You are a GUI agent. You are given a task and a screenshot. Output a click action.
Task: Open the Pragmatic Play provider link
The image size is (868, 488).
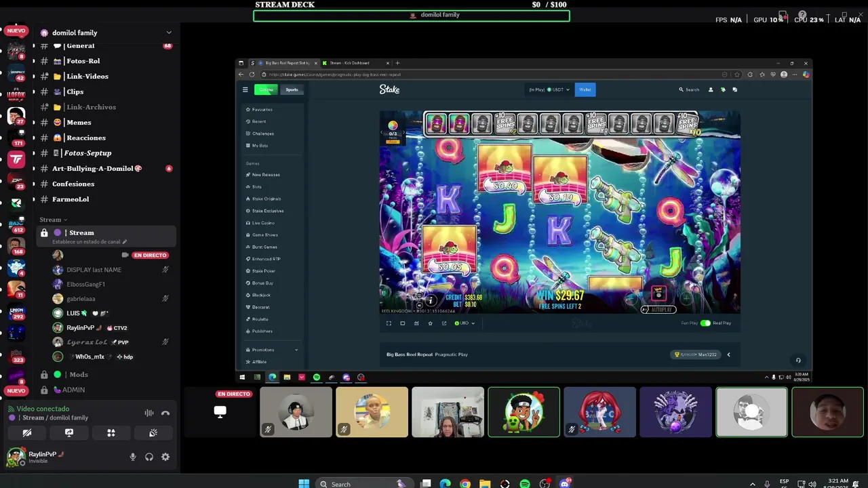pyautogui.click(x=452, y=354)
